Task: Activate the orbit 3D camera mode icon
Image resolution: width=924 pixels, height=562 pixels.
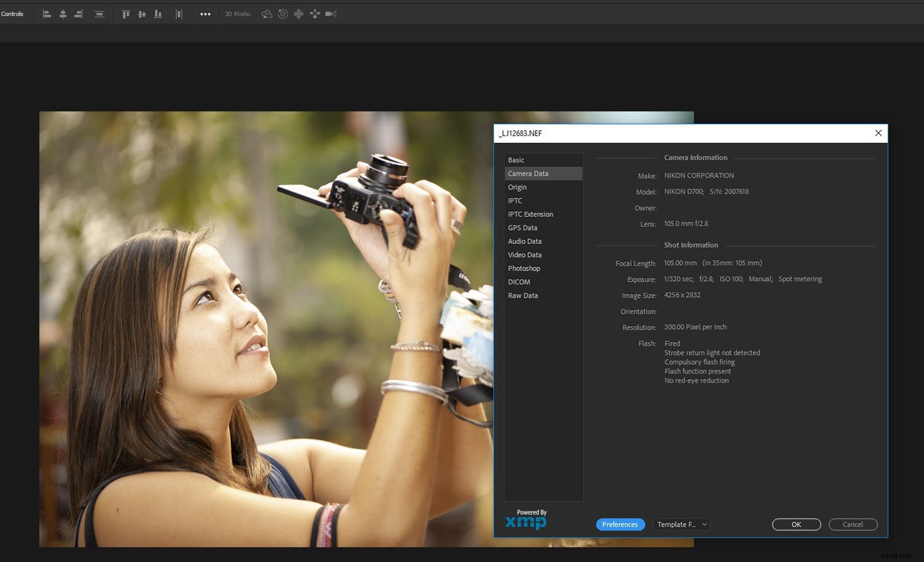Action: point(267,14)
